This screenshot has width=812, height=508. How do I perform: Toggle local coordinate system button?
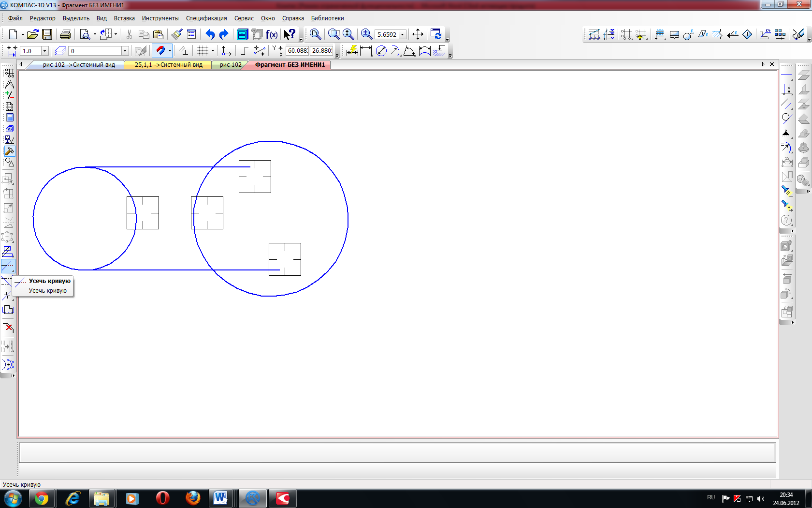pos(226,51)
